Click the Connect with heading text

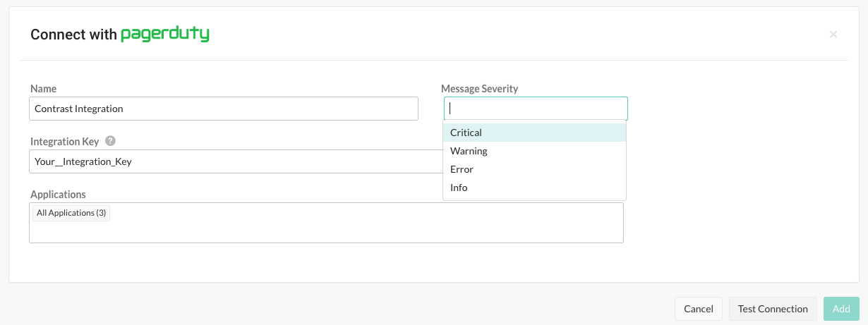click(73, 35)
